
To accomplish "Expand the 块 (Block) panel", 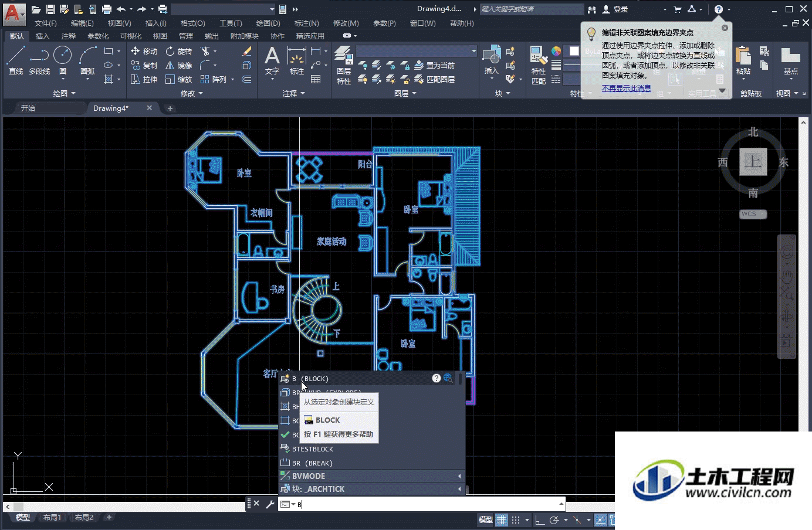I will [x=503, y=93].
